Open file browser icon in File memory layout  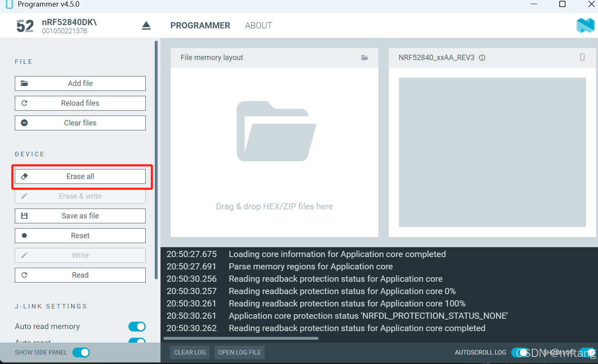(364, 58)
